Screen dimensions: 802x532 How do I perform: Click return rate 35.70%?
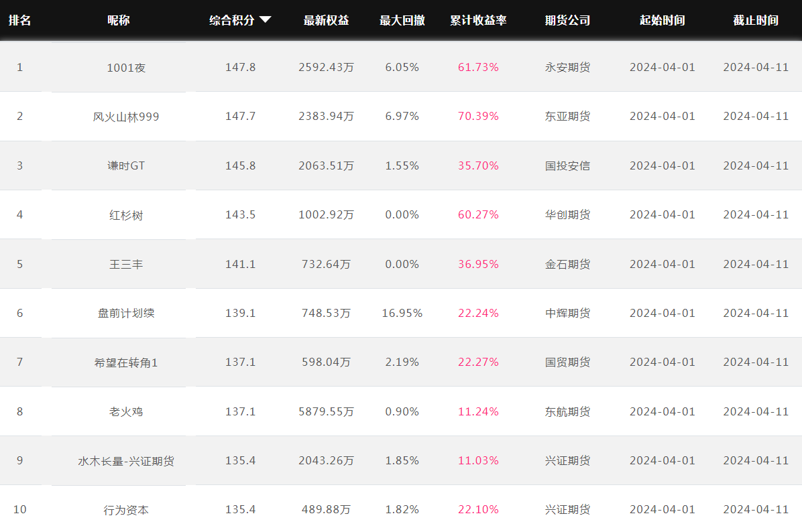point(478,165)
